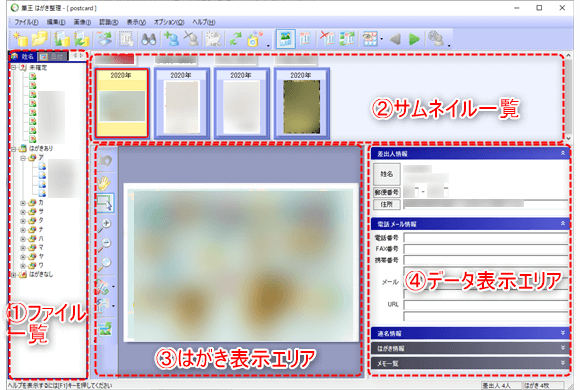Click the eye thumbnail display icon
This screenshot has width=580, height=390.
370,39
